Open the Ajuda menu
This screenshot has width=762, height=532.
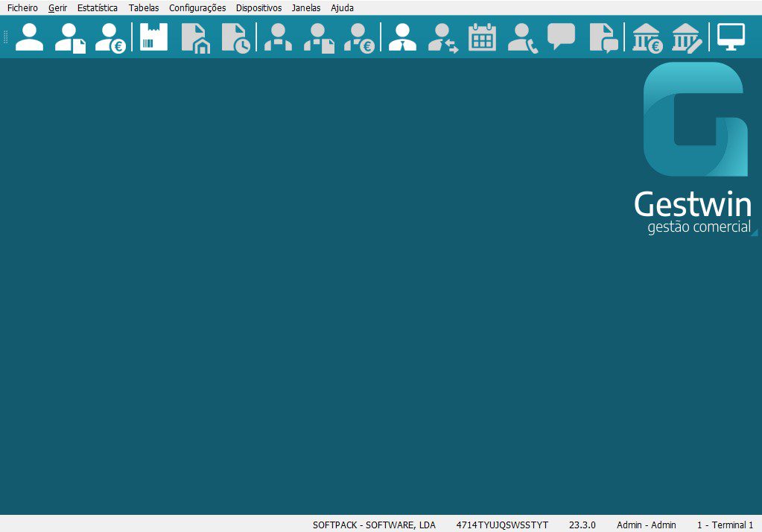pos(342,7)
